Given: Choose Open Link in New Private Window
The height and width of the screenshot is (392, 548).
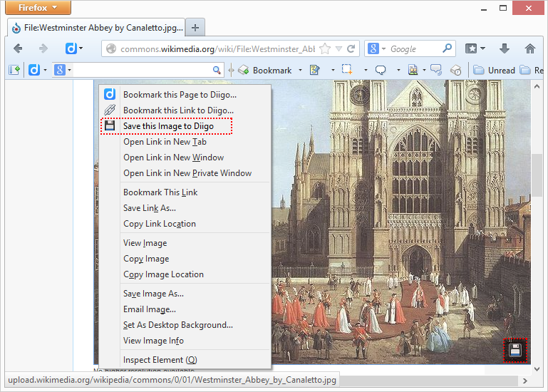Looking at the screenshot, I should (185, 173).
